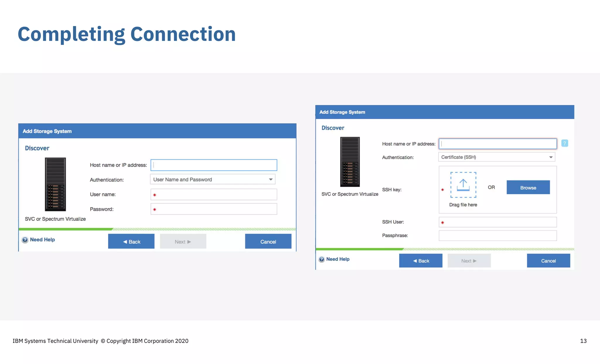Image resolution: width=600 pixels, height=364 pixels.
Task: Click the upload arrow drag-file drop zone
Action: [463, 185]
